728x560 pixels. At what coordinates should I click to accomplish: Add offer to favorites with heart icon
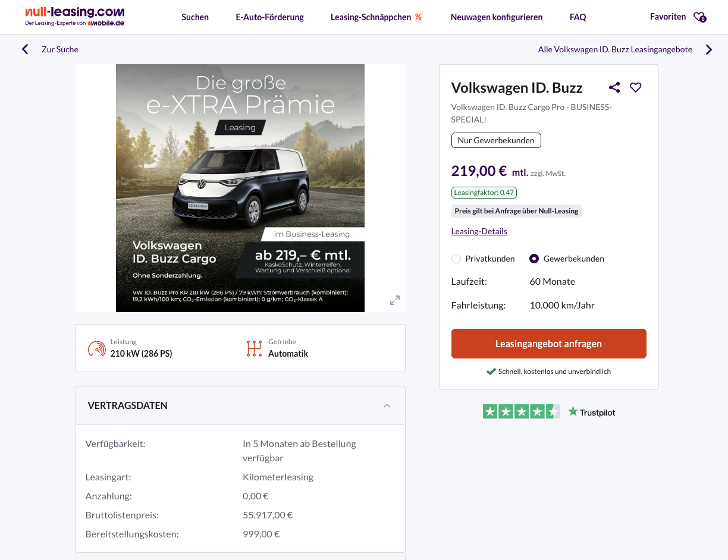click(x=636, y=87)
